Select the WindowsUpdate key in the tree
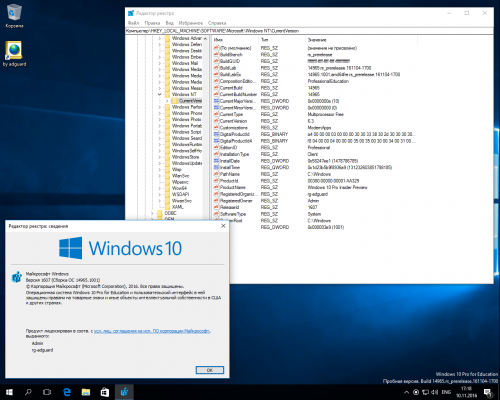500x400 pixels. (187, 163)
